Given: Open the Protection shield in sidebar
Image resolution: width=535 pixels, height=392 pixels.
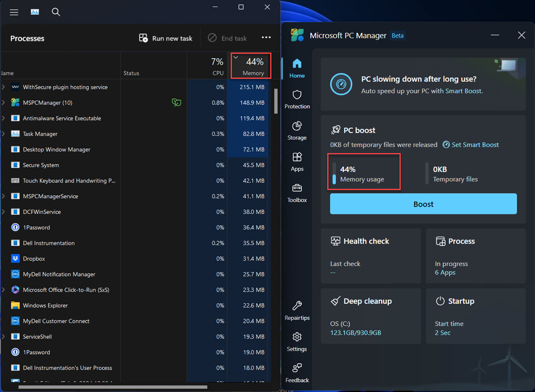Looking at the screenshot, I should click(297, 99).
